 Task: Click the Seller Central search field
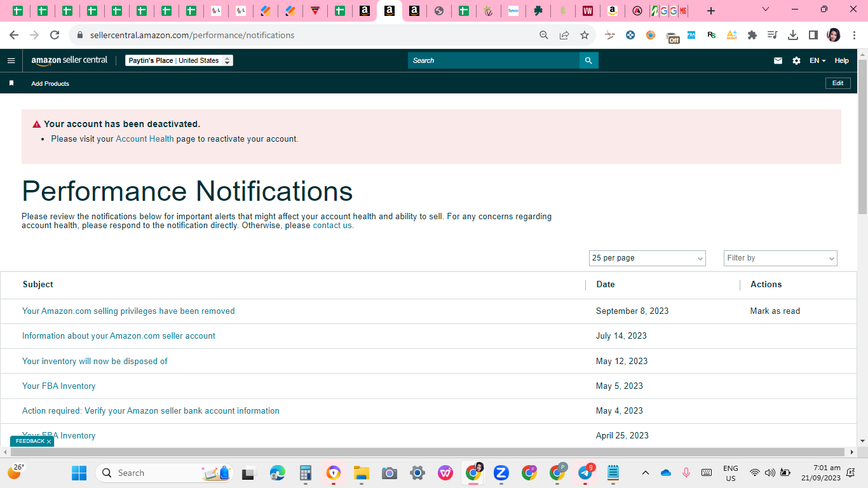click(494, 60)
